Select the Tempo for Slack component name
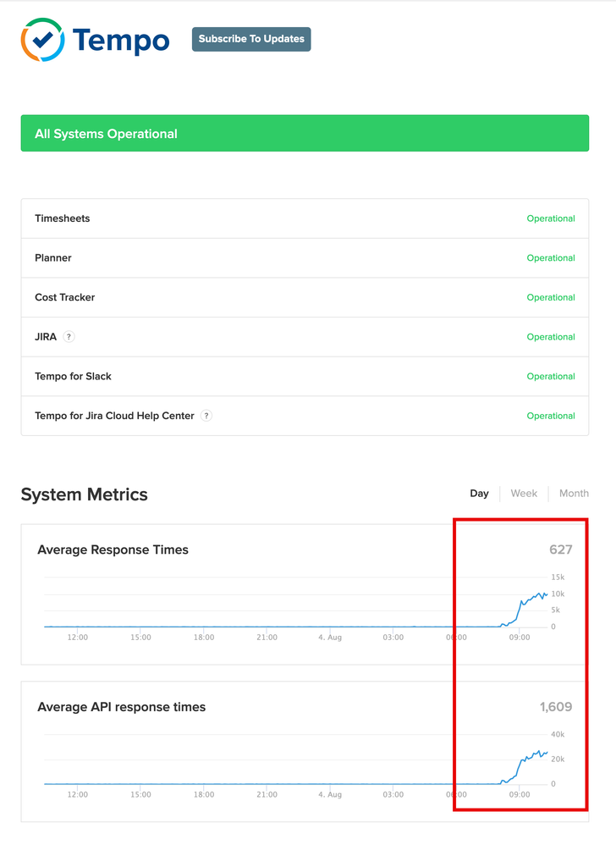Image resolution: width=616 pixels, height=845 pixels. (x=74, y=376)
